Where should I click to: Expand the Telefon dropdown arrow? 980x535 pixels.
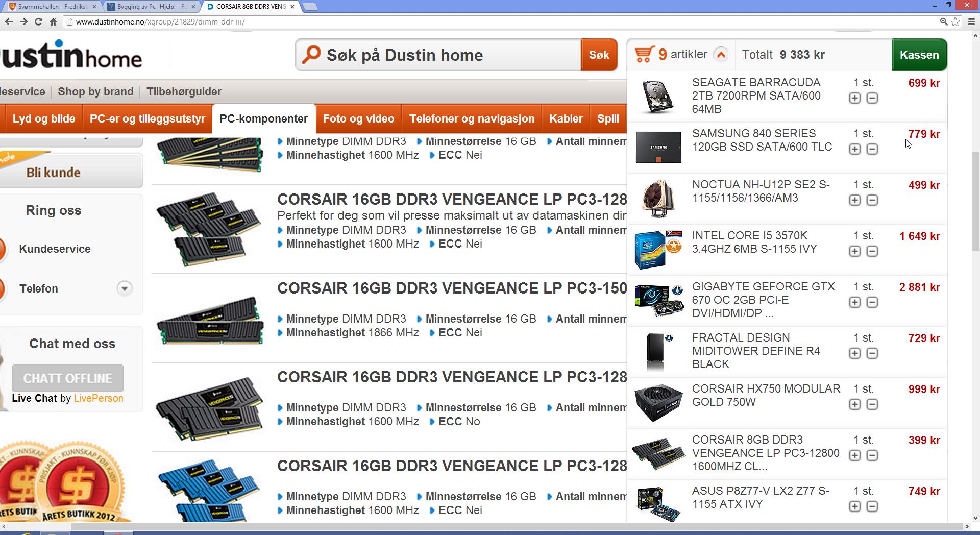(124, 288)
